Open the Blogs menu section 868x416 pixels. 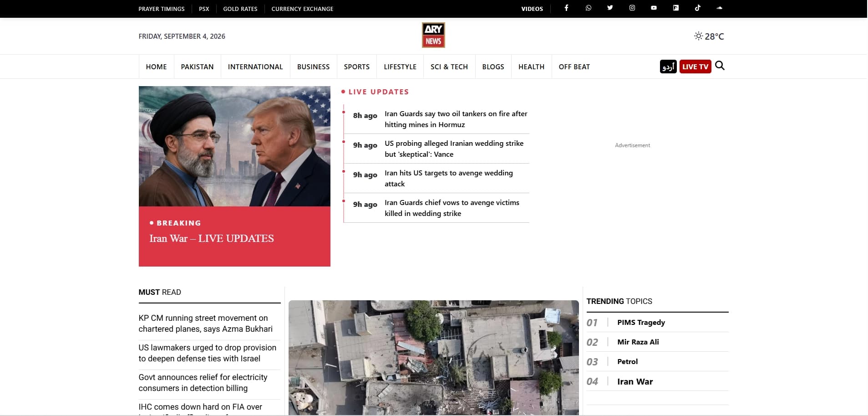point(493,67)
